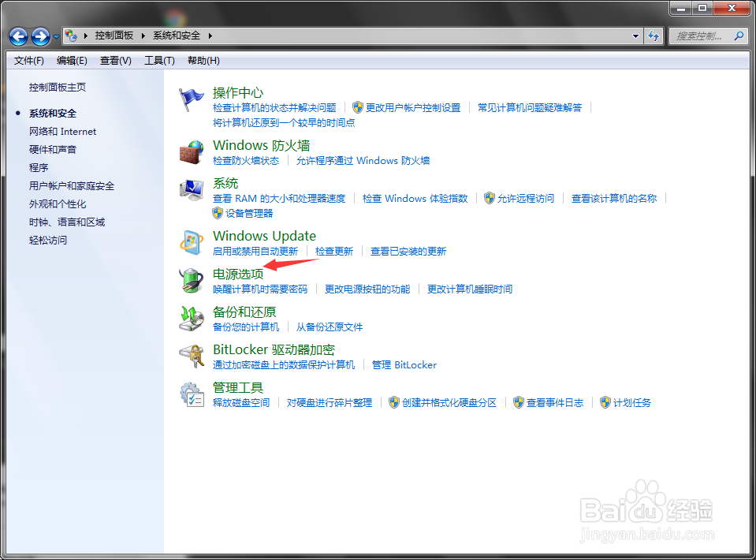Click the Power Options battery icon
756x560 pixels.
point(192,281)
